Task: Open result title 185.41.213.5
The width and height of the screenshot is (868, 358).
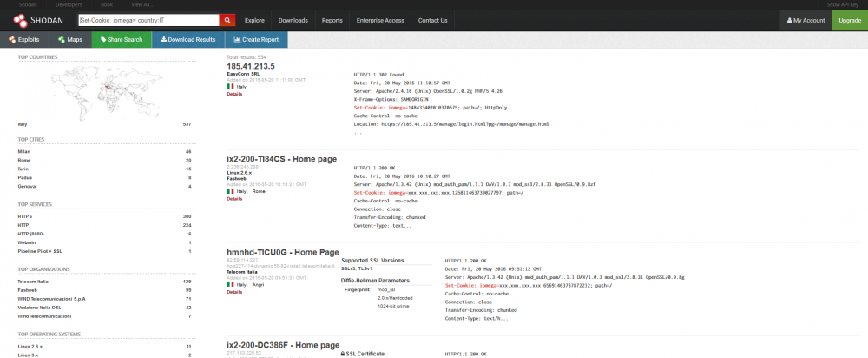Action: point(250,66)
